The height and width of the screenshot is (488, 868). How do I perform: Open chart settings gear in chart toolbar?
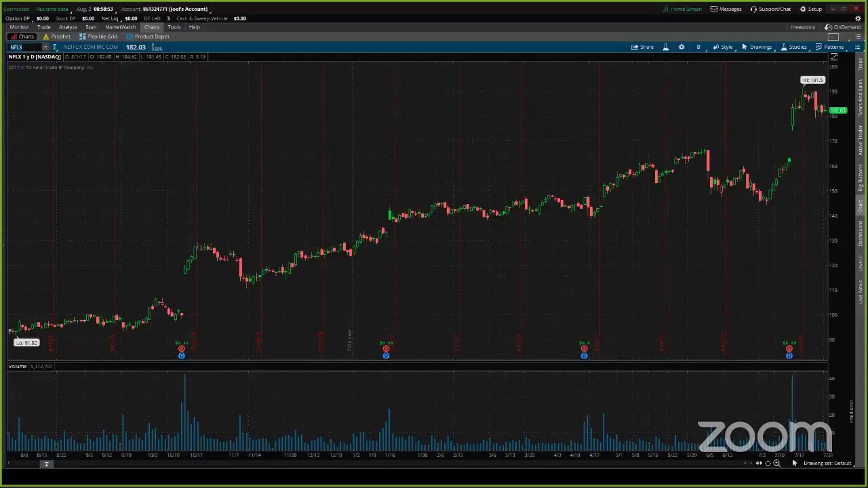(681, 47)
